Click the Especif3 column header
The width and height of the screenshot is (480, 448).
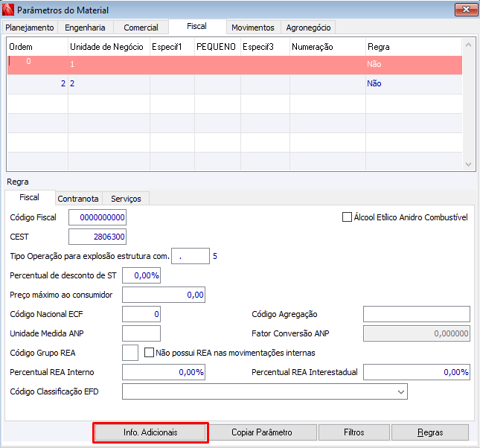click(265, 47)
